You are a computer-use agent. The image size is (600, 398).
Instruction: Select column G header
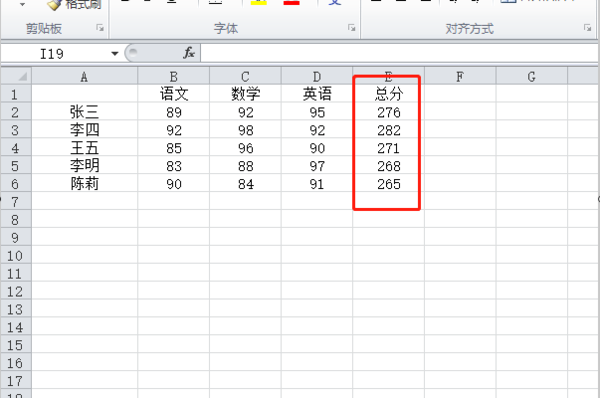coord(532,77)
